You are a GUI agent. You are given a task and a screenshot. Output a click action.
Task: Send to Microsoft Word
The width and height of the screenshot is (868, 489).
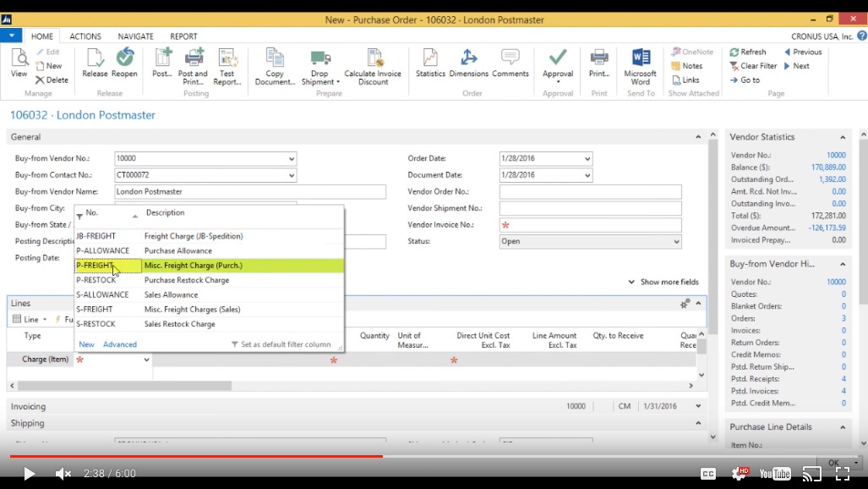click(641, 67)
